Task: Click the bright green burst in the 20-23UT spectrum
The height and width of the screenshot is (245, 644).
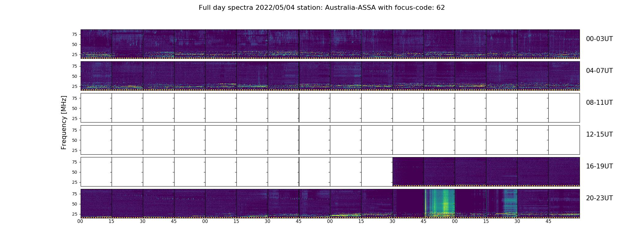Action: point(439,203)
